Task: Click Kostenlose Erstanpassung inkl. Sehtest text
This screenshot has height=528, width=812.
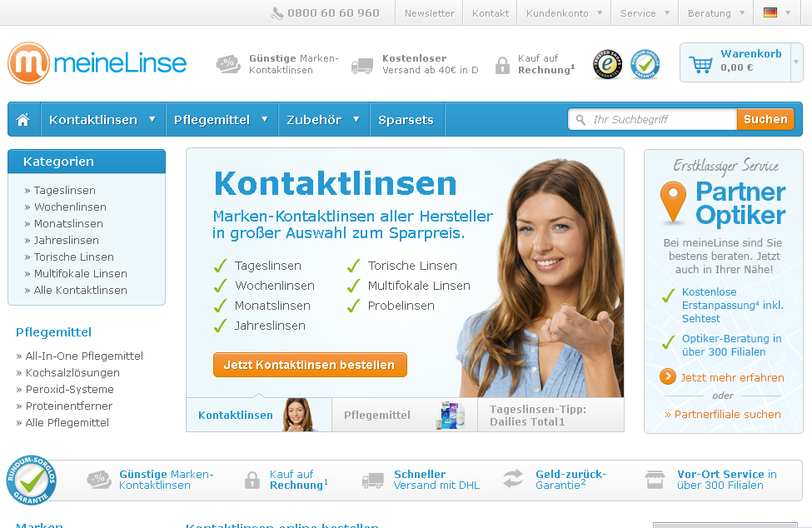Action: click(732, 305)
